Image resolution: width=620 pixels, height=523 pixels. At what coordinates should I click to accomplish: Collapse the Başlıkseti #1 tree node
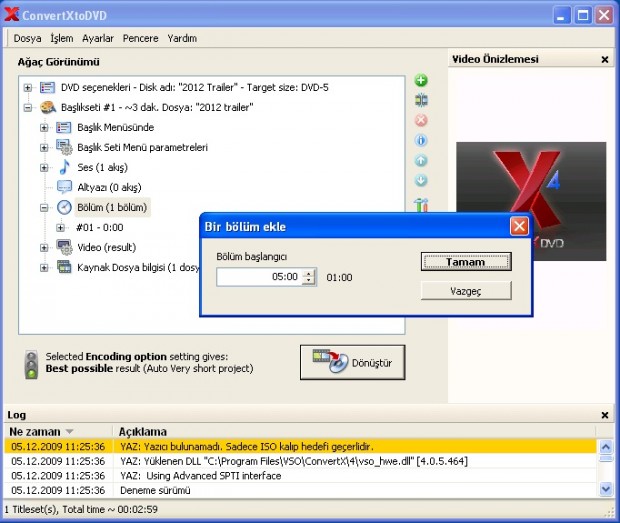[x=28, y=108]
